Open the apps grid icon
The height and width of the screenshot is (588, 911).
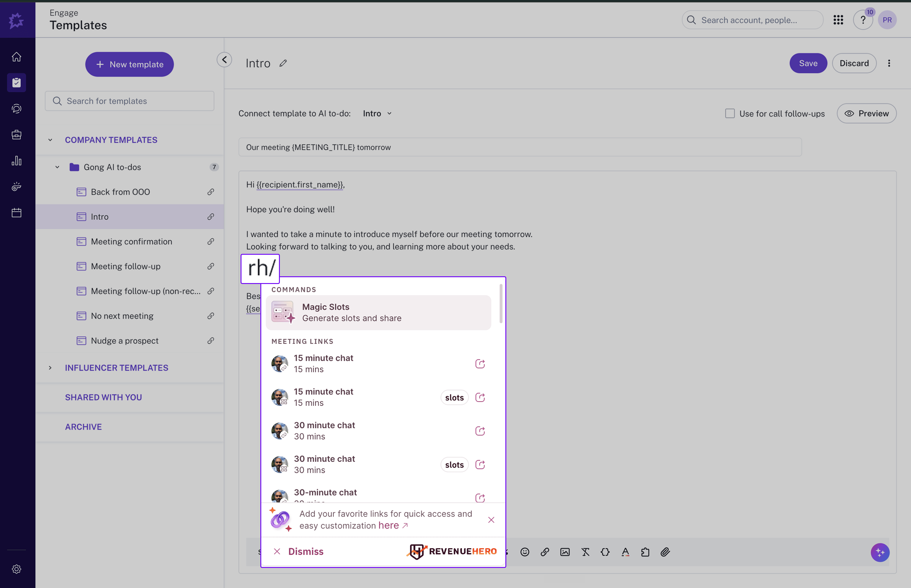coord(838,20)
